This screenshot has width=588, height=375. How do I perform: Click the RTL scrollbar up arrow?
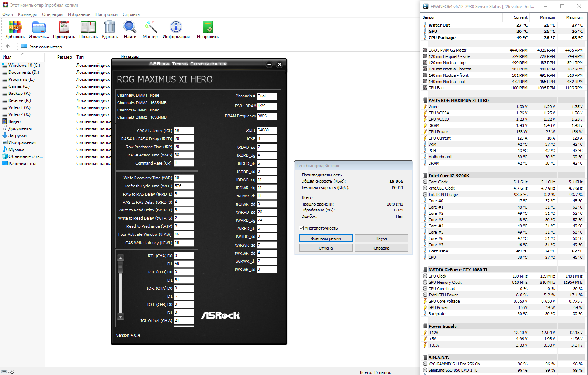click(121, 258)
